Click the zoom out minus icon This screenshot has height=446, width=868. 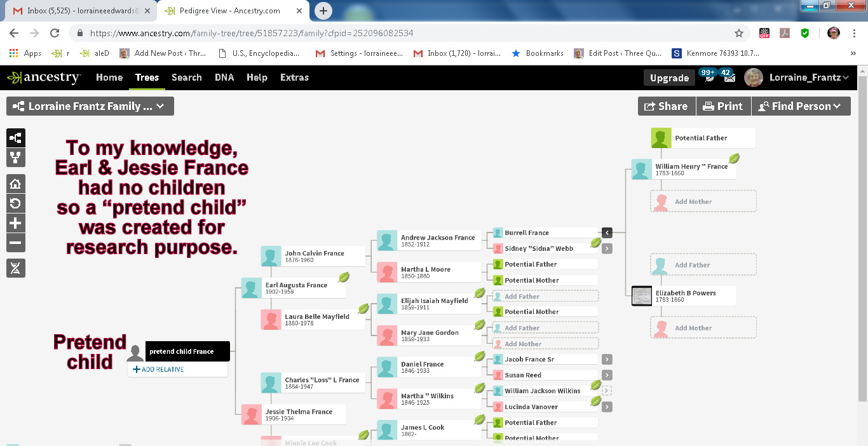tap(16, 243)
